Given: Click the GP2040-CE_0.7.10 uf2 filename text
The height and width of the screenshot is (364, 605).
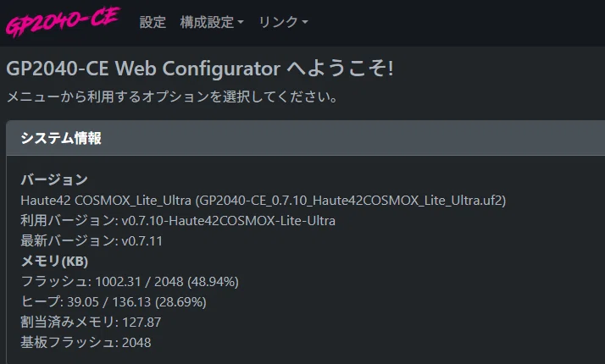Looking at the screenshot, I should point(351,200).
